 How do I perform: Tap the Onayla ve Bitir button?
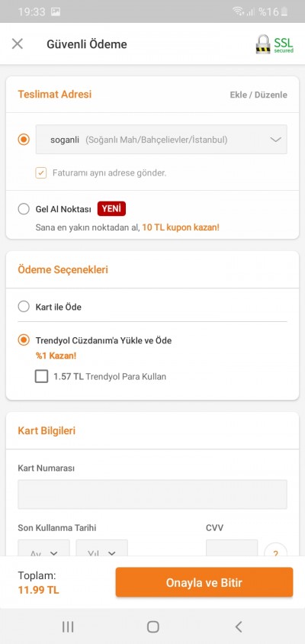pos(204,582)
